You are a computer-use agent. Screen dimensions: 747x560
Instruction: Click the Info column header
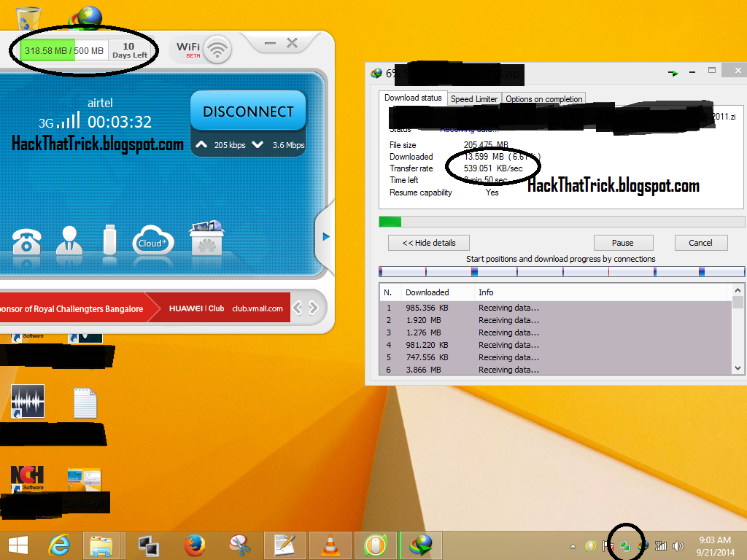coord(603,292)
